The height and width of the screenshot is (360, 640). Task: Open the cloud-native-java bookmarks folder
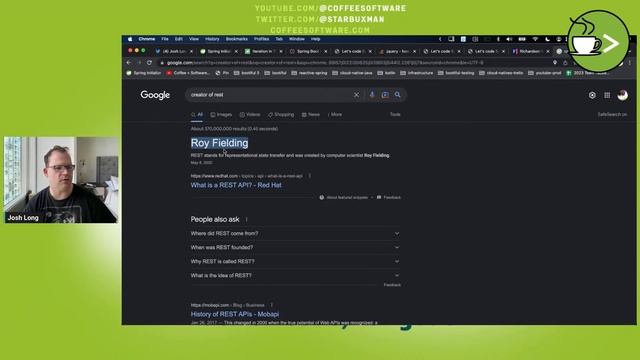[x=352, y=73]
